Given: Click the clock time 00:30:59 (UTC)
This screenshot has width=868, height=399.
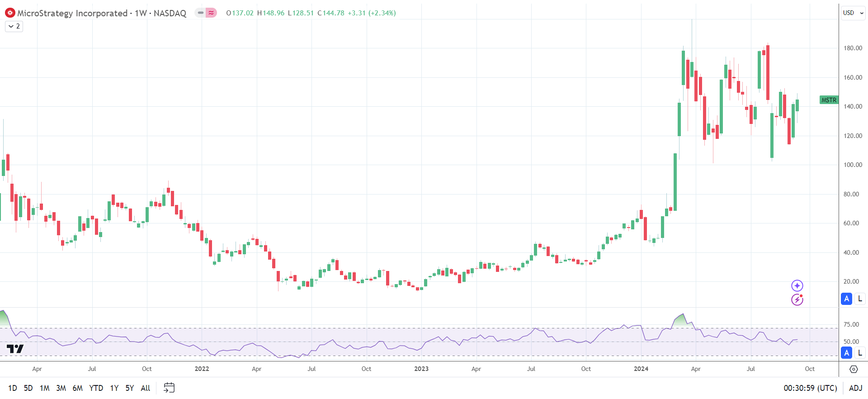Looking at the screenshot, I should tap(810, 388).
